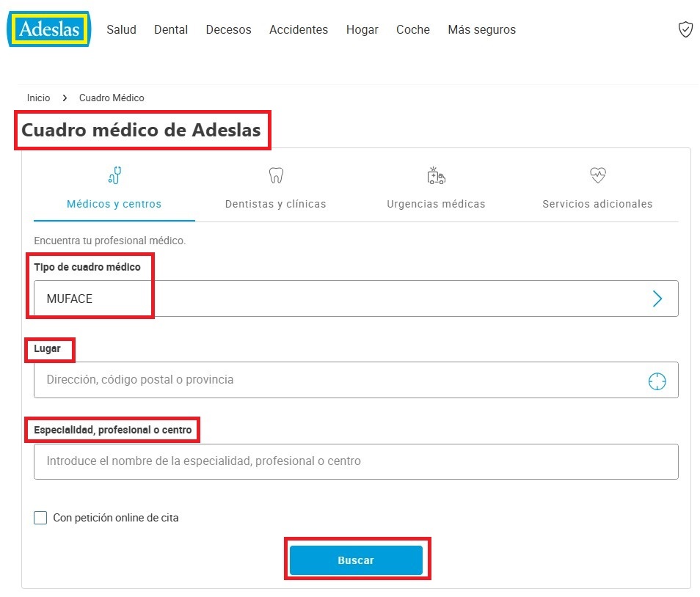Viewport: 700px width, 597px height.
Task: Open the MUFACE dropdown field
Action: click(356, 298)
